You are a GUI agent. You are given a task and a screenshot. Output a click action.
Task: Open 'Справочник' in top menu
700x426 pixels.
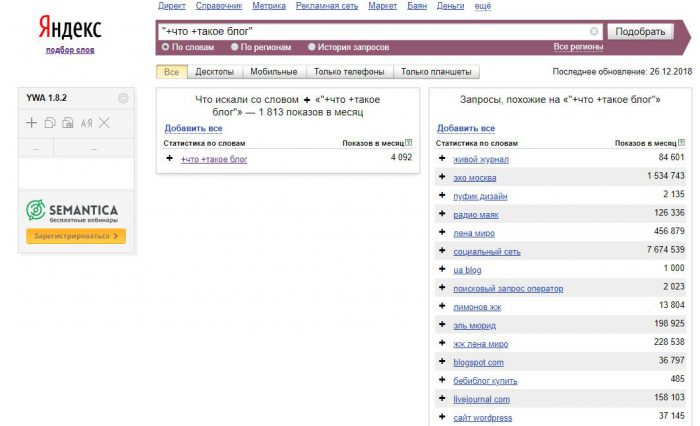pos(219,6)
